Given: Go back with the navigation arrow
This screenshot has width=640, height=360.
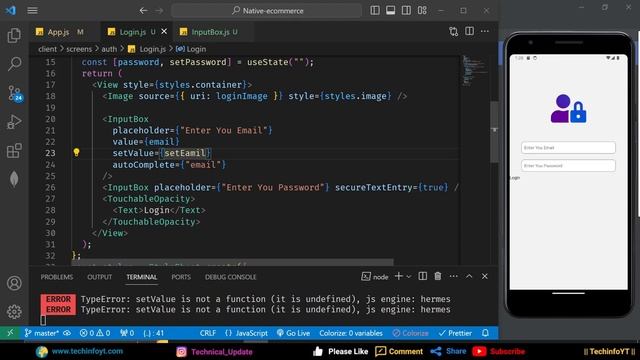Looking at the screenshot, I should click(143, 11).
